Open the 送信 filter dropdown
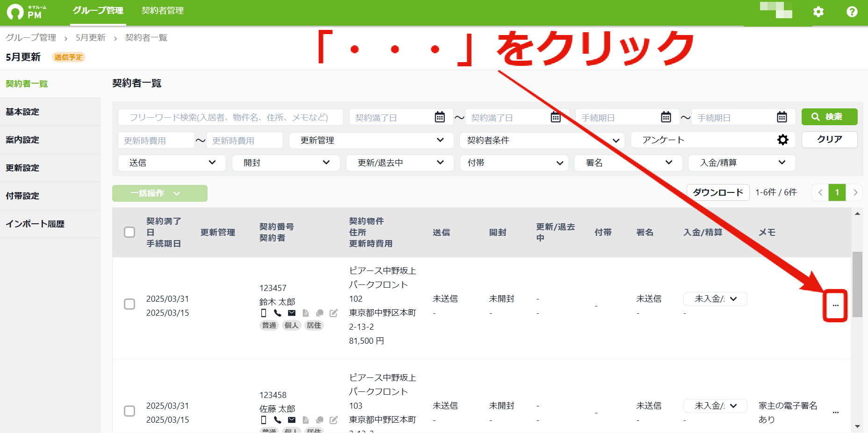Viewport: 868px width, 433px height. point(172,163)
